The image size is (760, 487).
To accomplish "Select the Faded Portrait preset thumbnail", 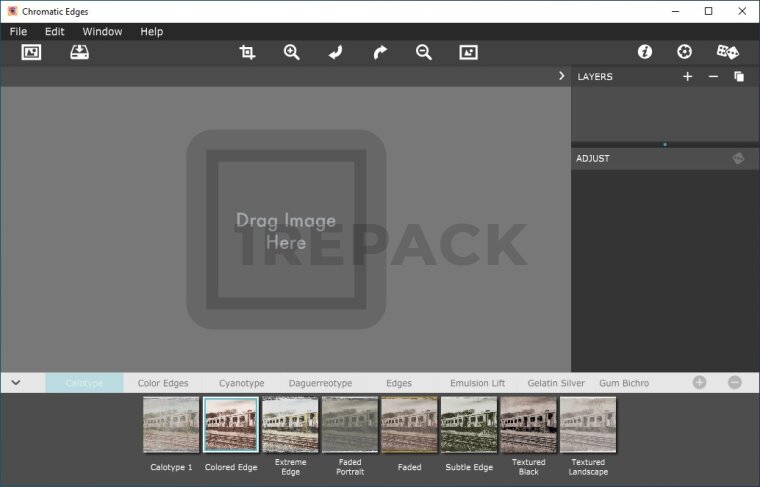I will click(350, 425).
